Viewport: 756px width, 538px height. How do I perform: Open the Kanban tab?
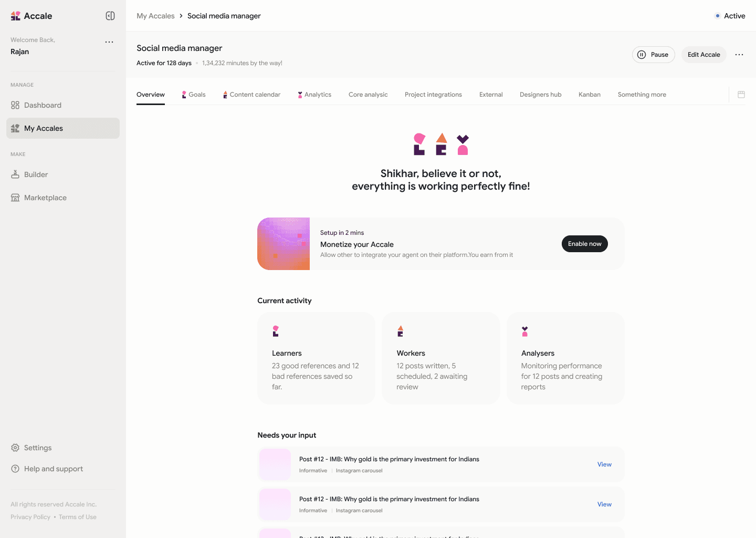click(x=590, y=95)
